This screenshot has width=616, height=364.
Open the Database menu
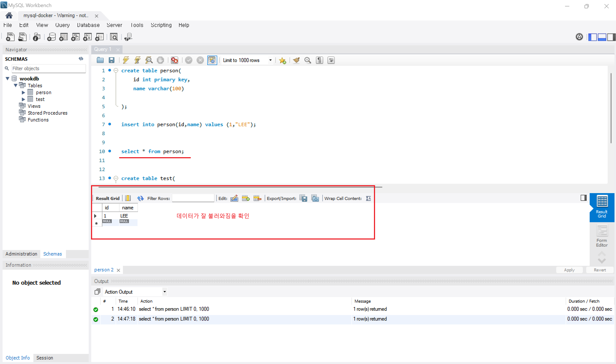pos(88,25)
